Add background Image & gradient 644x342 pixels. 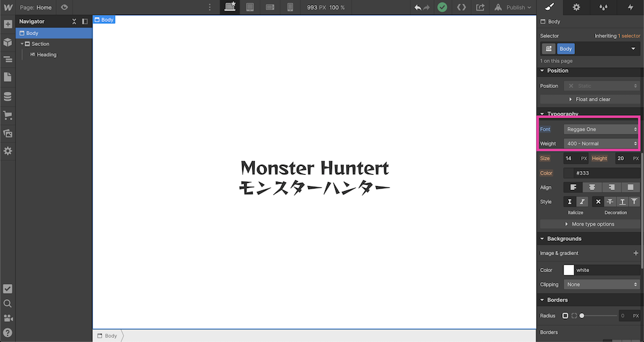pos(636,253)
